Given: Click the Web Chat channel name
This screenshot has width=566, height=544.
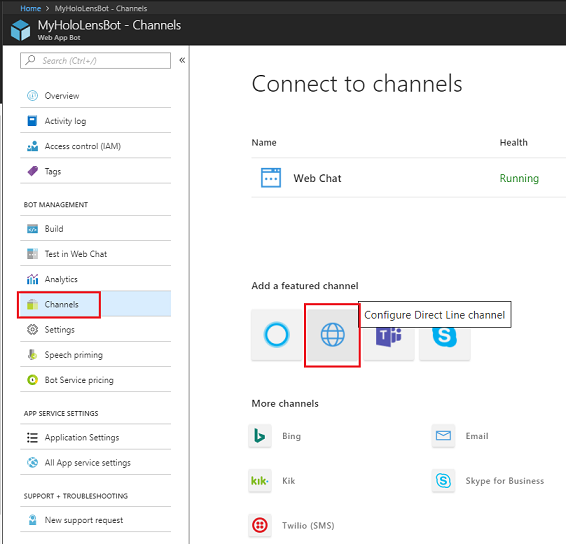Looking at the screenshot, I should 317,178.
